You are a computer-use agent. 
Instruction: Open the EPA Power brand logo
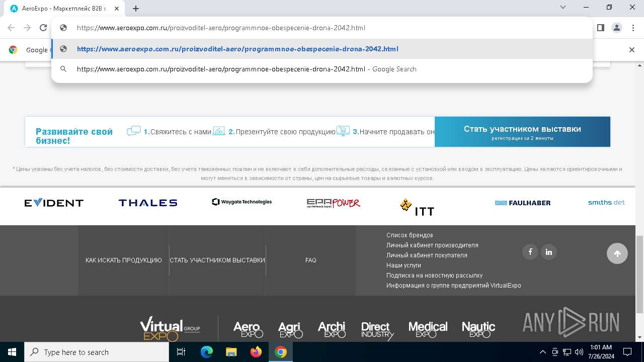pos(334,203)
